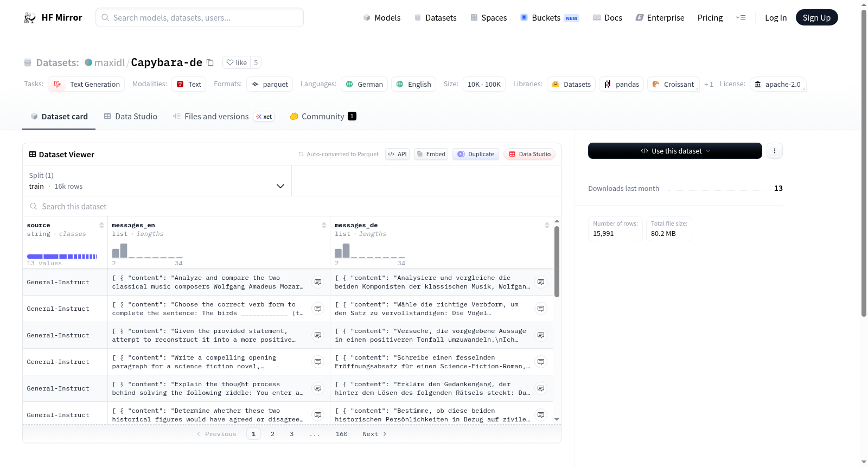Open the Pricing page
868x467 pixels.
pos(710,17)
